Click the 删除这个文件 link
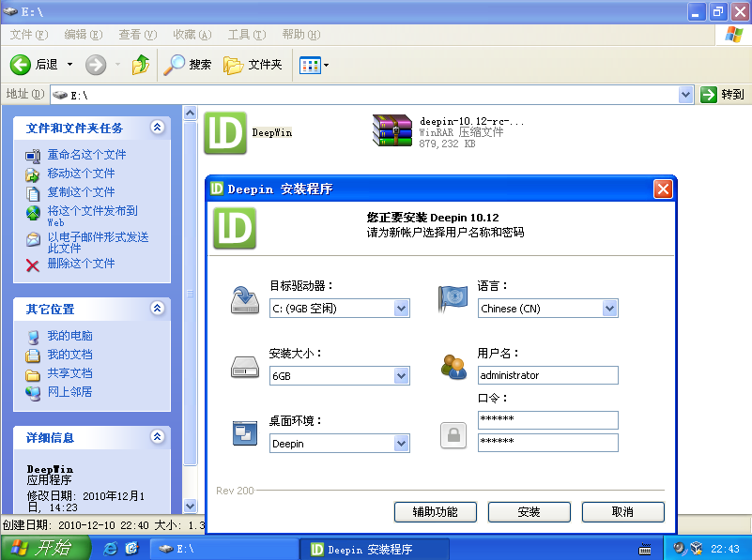752x560 pixels. pyautogui.click(x=81, y=264)
